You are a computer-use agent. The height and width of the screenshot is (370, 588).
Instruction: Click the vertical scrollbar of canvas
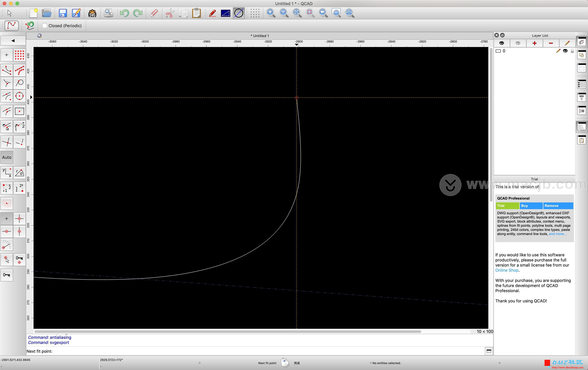491,125
